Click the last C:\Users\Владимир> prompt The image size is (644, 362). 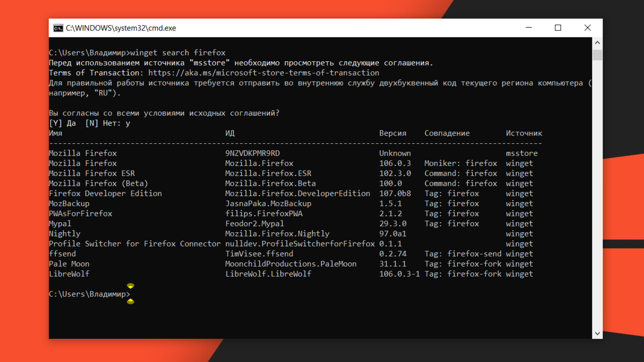click(89, 294)
